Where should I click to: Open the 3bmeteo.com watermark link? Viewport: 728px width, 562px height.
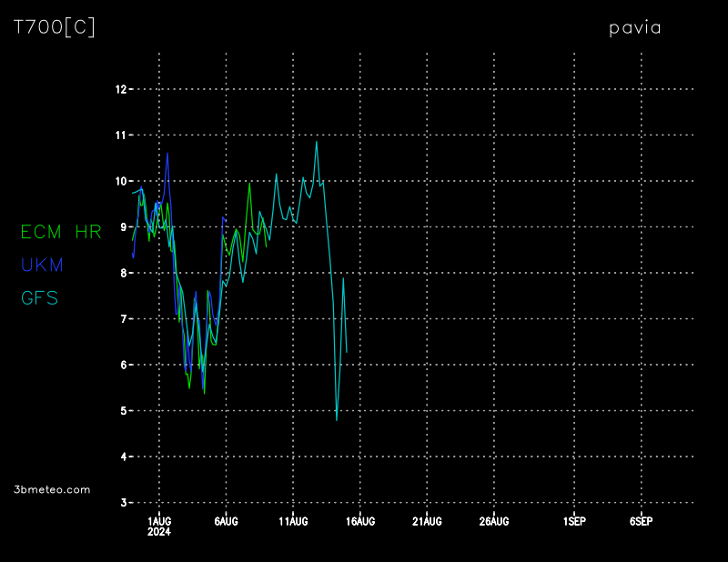(53, 489)
